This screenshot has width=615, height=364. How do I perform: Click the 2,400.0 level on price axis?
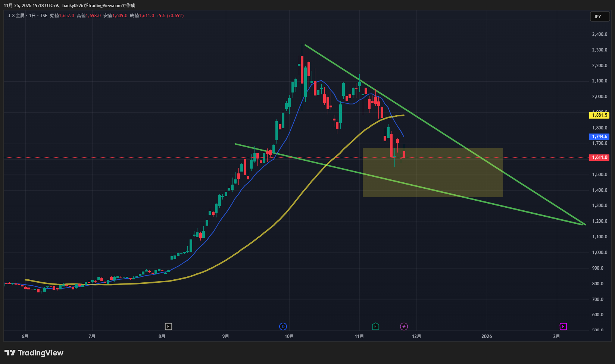(599, 34)
